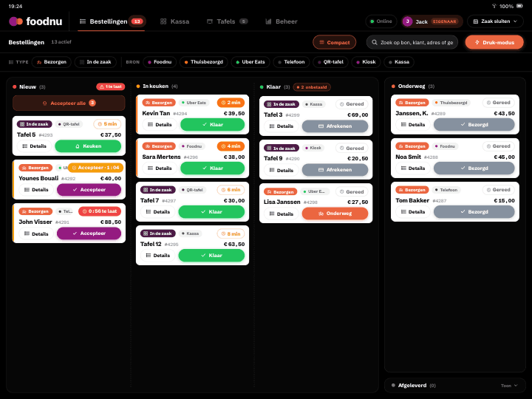
Task: Click the foodnu logo
Action: tap(35, 21)
